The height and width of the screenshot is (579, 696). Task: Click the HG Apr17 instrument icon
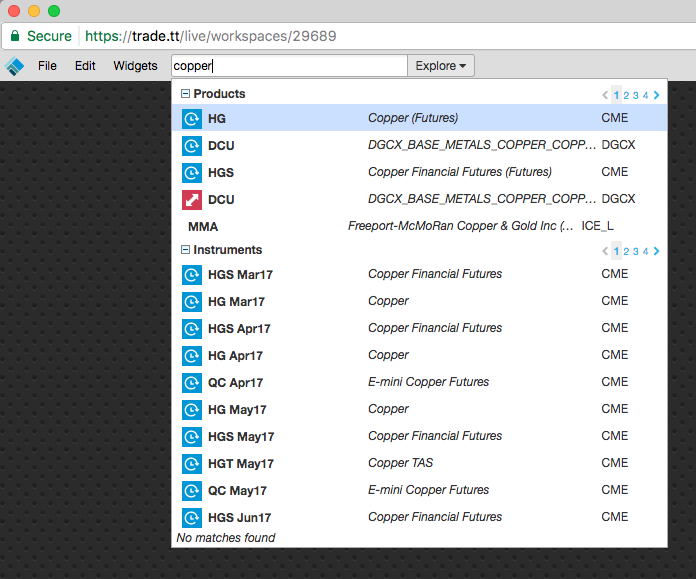click(192, 356)
